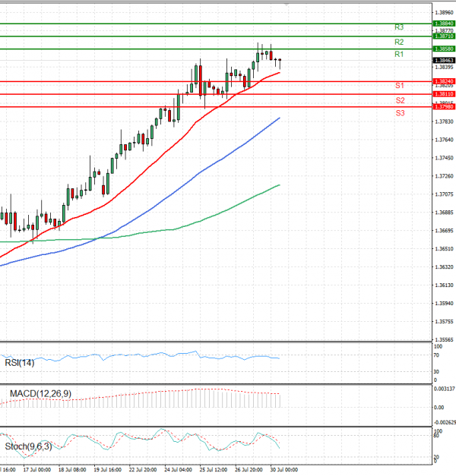Select the 1.38710 green price tag
456x476 pixels.
point(444,36)
